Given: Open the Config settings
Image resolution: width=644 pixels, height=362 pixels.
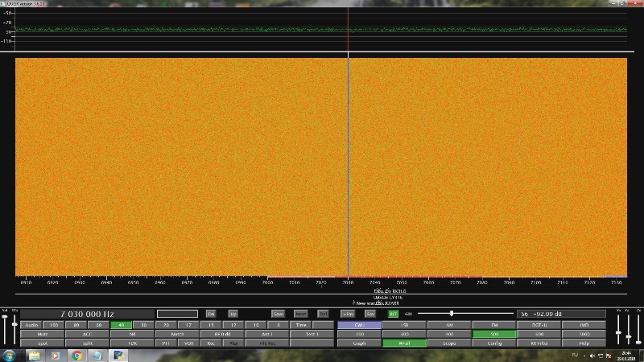Looking at the screenshot, I should [494, 343].
